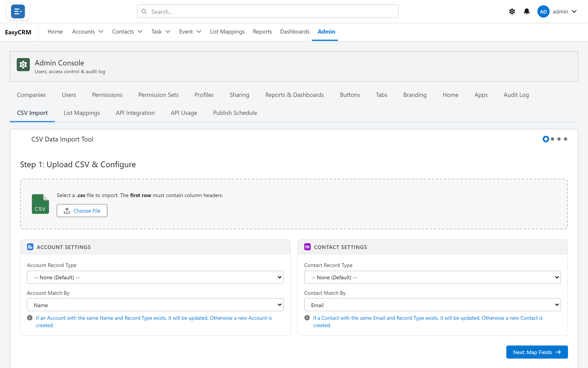The height and width of the screenshot is (368, 588).
Task: Select the first step indicator dot
Action: click(546, 139)
